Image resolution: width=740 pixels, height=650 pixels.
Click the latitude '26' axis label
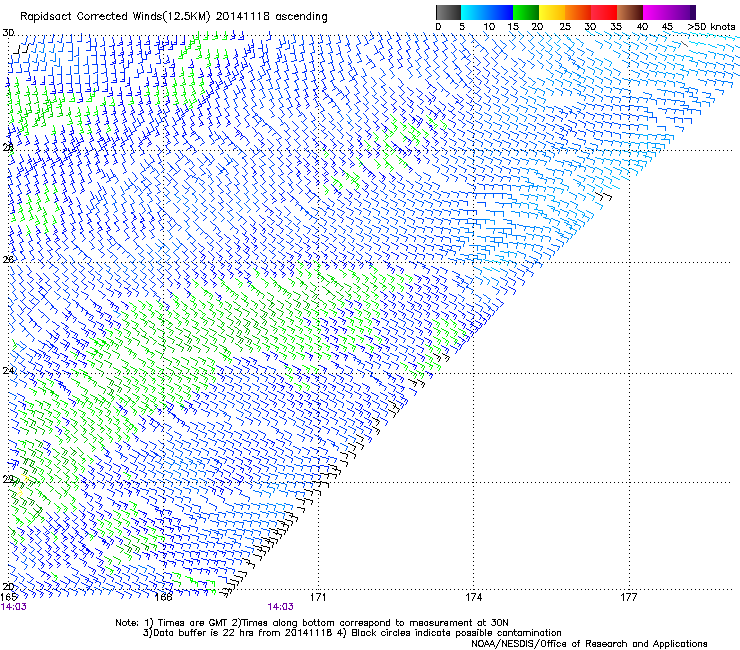[x=8, y=260]
